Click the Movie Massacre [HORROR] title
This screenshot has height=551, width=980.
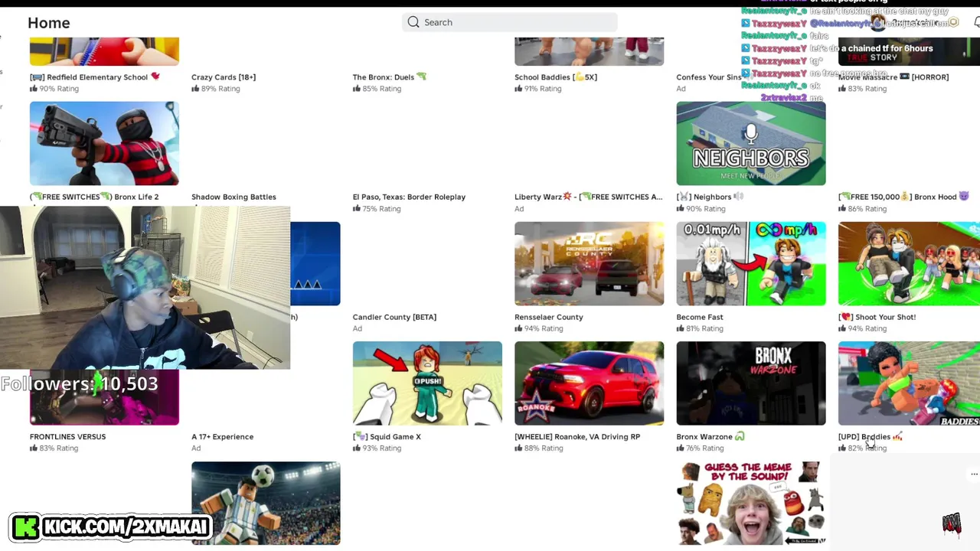coord(893,77)
